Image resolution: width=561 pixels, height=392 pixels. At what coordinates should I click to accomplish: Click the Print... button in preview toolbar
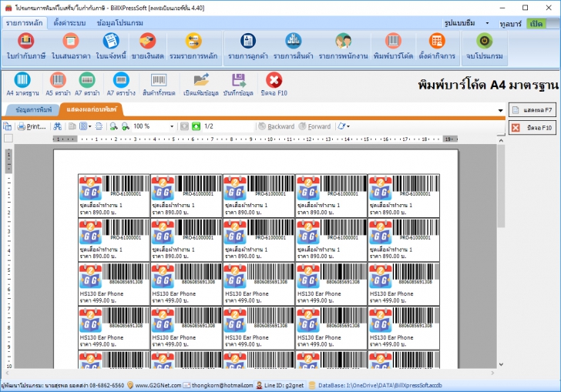coord(32,126)
